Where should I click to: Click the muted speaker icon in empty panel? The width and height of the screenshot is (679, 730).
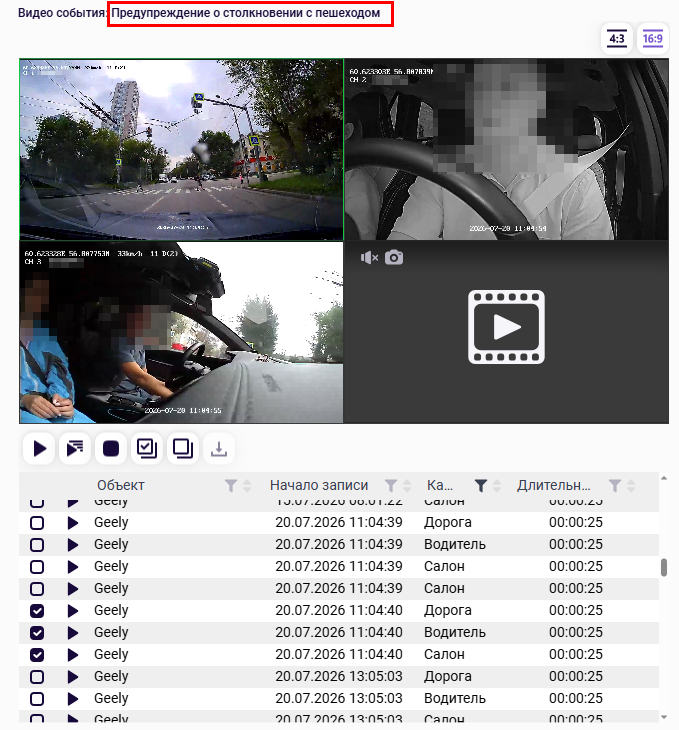point(369,257)
